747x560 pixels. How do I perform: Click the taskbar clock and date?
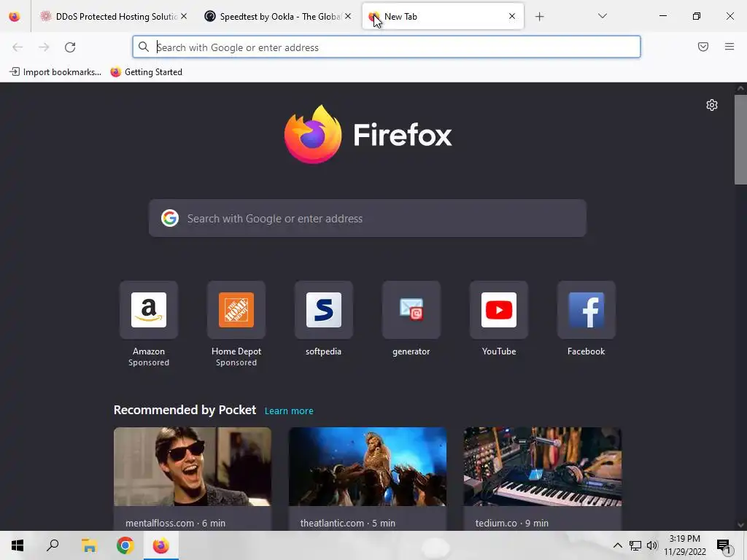tap(684, 545)
